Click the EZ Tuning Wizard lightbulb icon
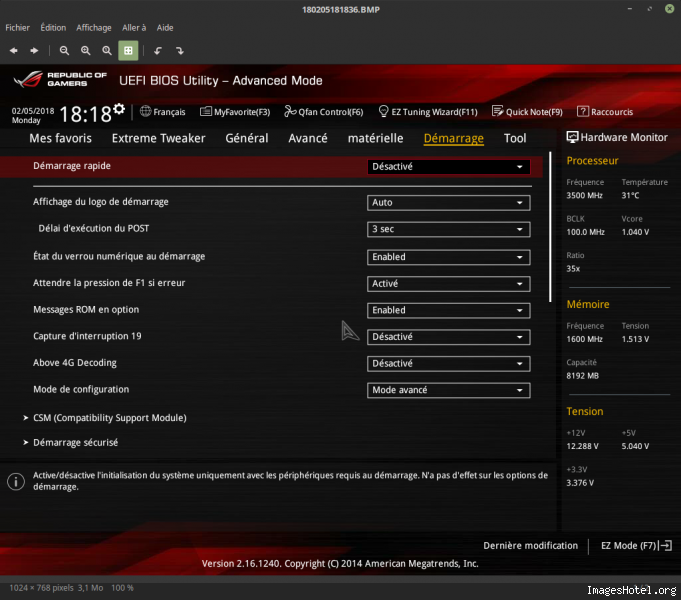681x600 pixels. pos(383,111)
